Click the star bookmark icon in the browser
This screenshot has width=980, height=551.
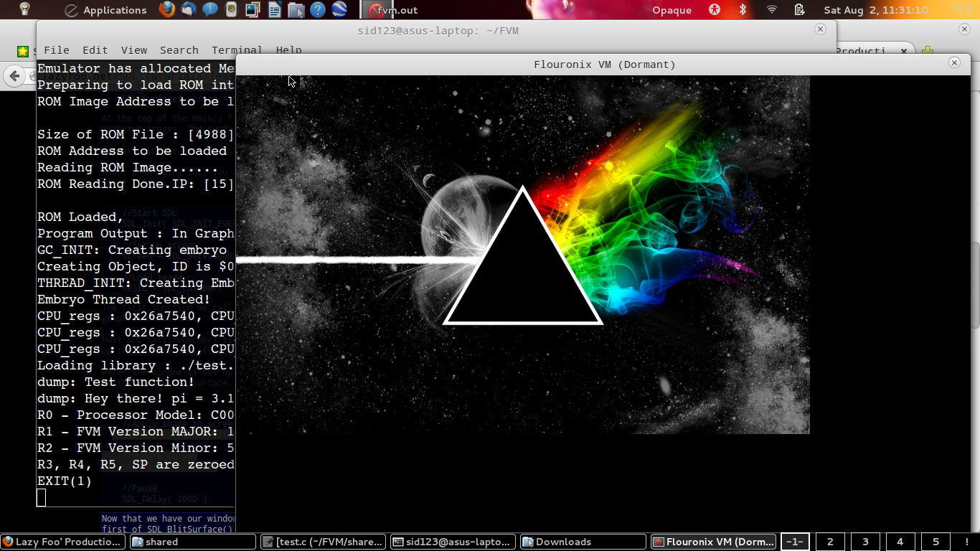click(23, 51)
